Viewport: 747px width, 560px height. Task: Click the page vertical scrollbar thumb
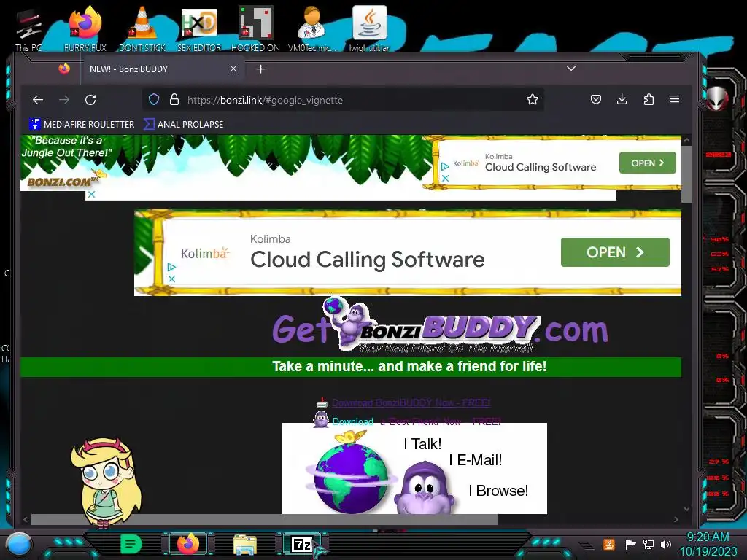coord(686,174)
